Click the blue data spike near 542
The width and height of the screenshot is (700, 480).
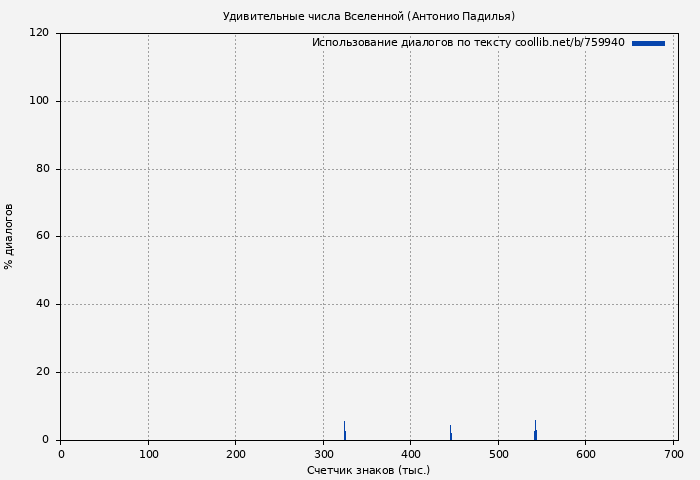(535, 432)
